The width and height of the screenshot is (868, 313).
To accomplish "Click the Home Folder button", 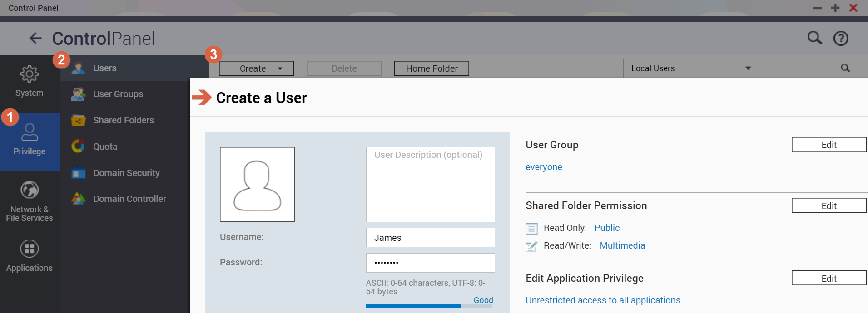I will [432, 68].
